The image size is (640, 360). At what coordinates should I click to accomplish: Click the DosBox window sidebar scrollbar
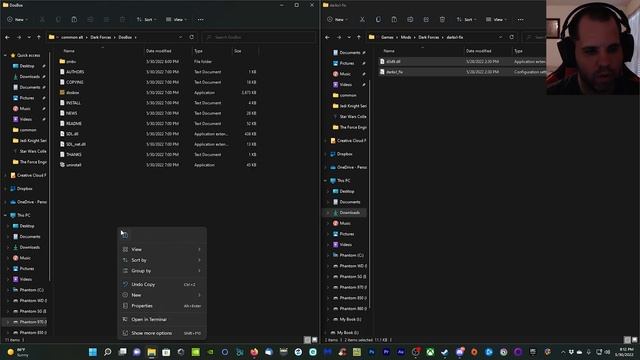click(x=50, y=167)
